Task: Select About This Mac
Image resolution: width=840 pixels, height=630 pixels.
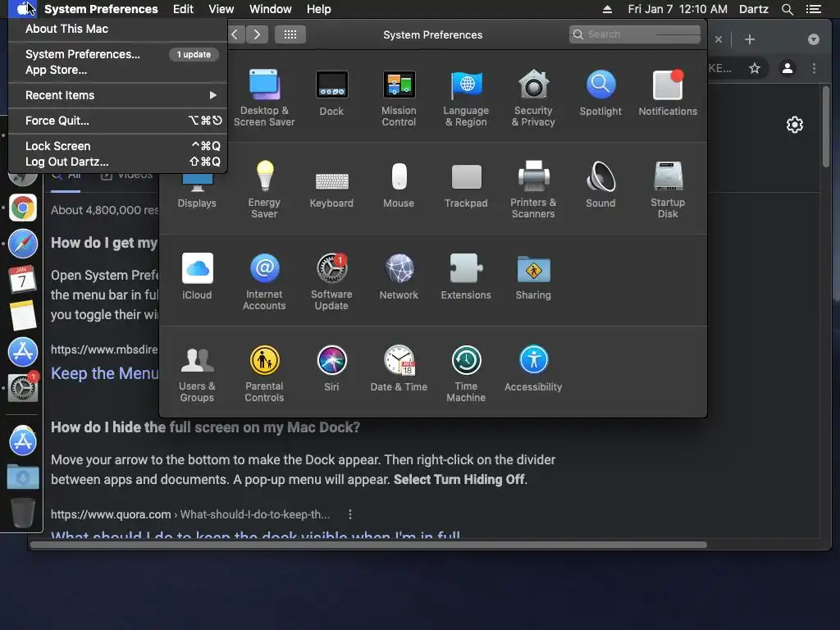Action: (x=118, y=29)
